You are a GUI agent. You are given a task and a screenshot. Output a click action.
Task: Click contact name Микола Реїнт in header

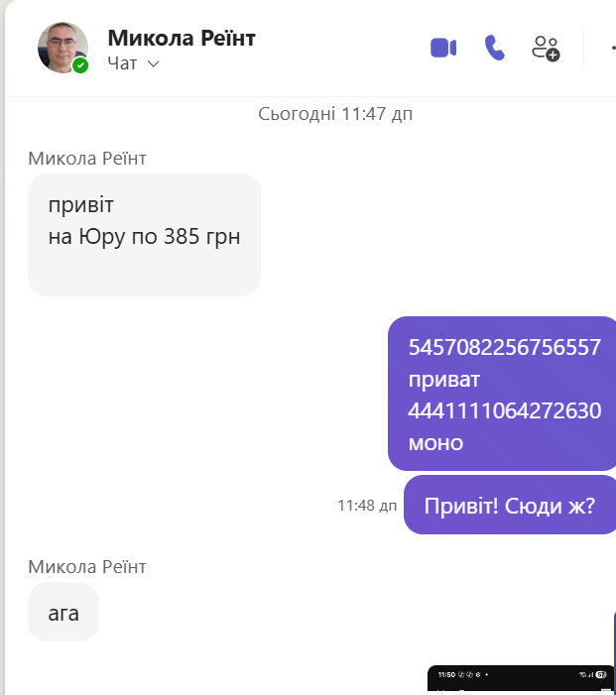tap(182, 38)
